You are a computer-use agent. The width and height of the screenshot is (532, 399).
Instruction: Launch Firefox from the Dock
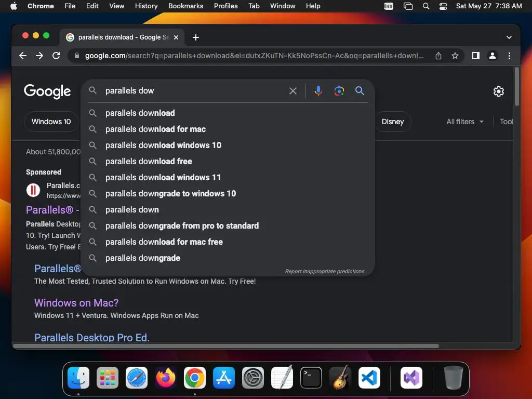166,378
